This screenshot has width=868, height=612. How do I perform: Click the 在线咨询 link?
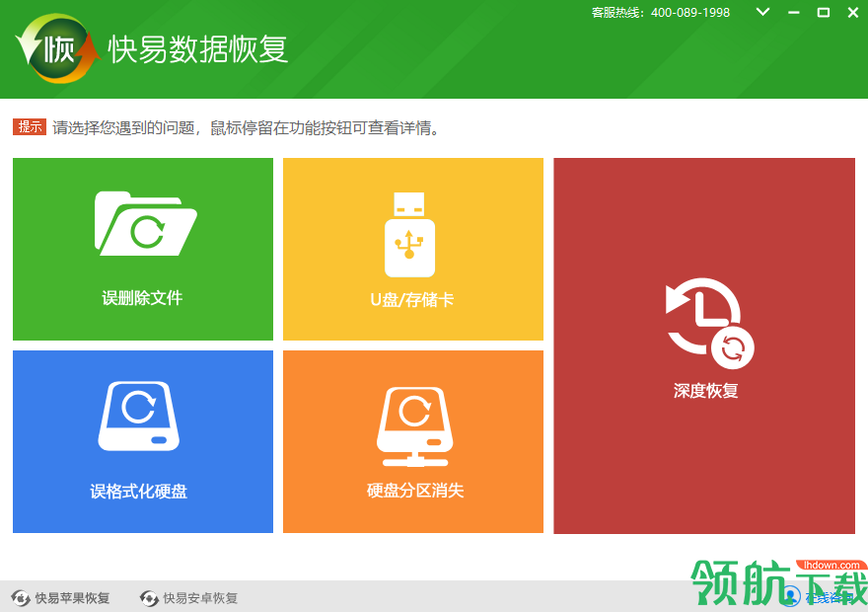click(829, 596)
